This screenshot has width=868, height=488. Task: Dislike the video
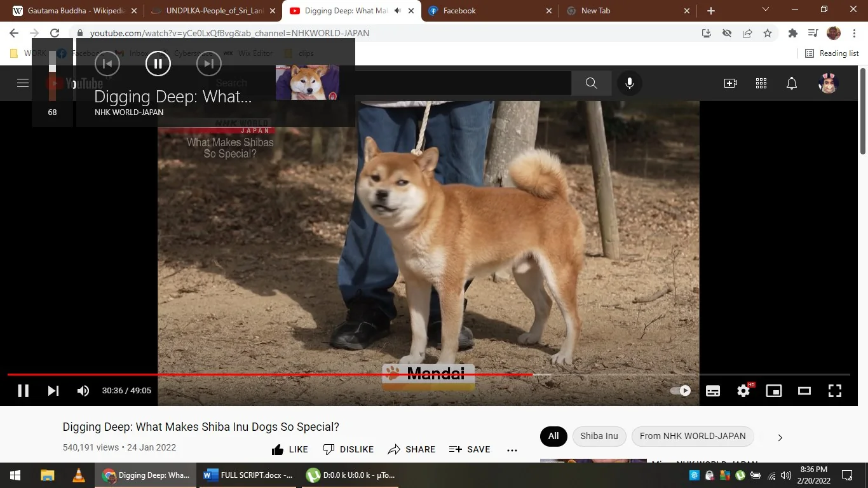(348, 449)
